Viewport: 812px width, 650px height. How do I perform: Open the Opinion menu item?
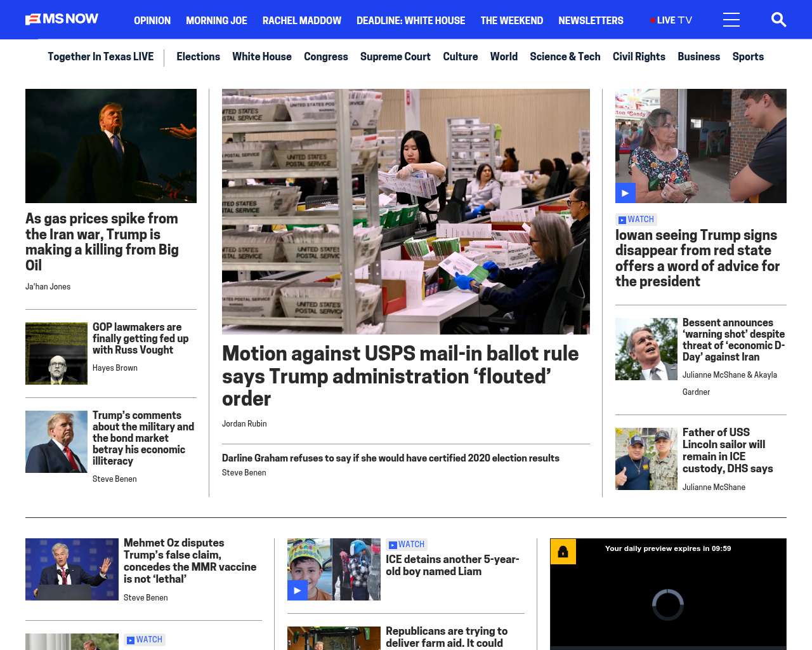pos(152,20)
